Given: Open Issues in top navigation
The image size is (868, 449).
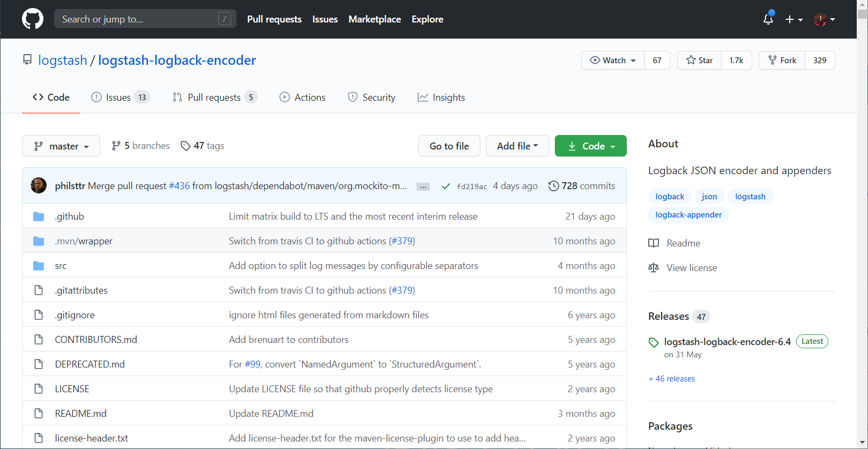Looking at the screenshot, I should [325, 19].
